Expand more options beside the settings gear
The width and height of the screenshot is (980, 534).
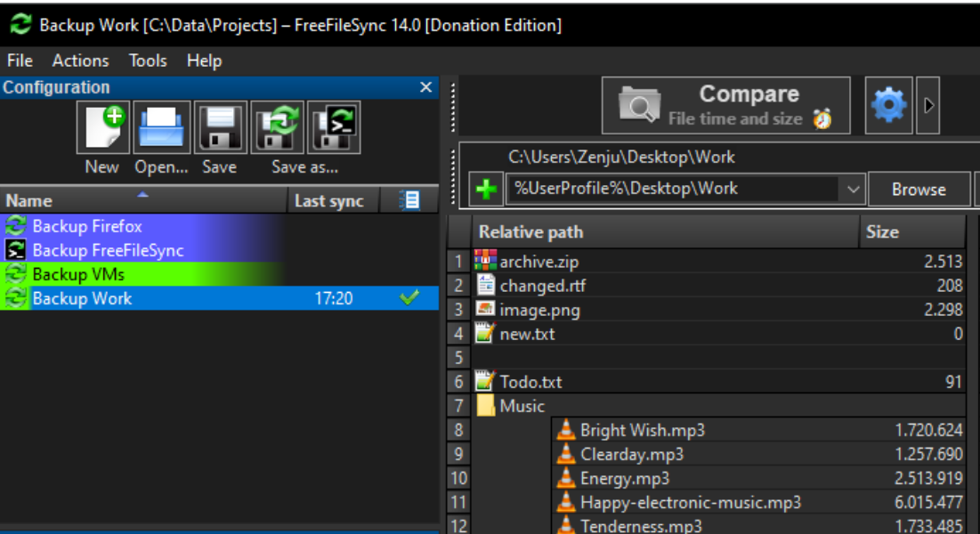coord(927,104)
